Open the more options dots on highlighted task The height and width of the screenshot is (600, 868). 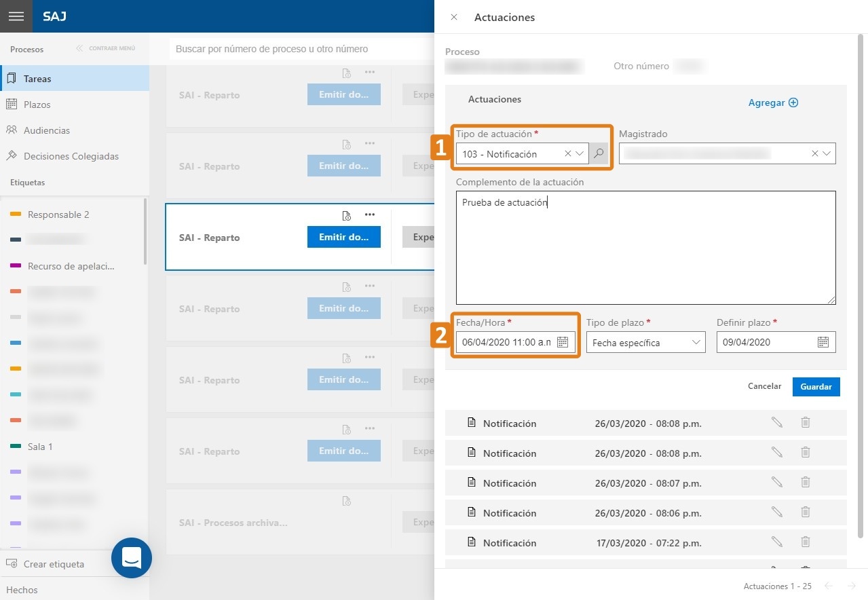(370, 215)
